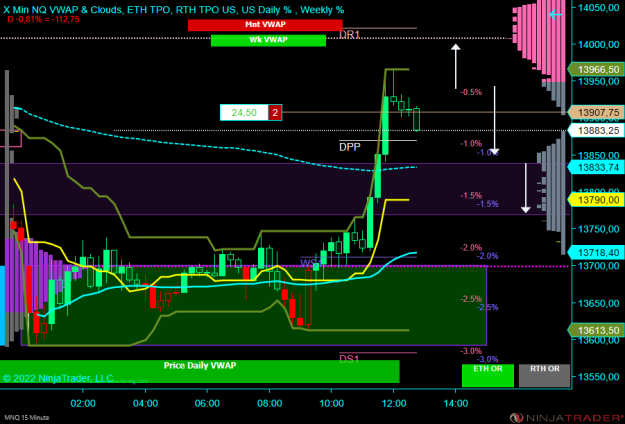This screenshot has height=424, width=625.
Task: Click the DS1 pivot label
Action: click(x=350, y=359)
